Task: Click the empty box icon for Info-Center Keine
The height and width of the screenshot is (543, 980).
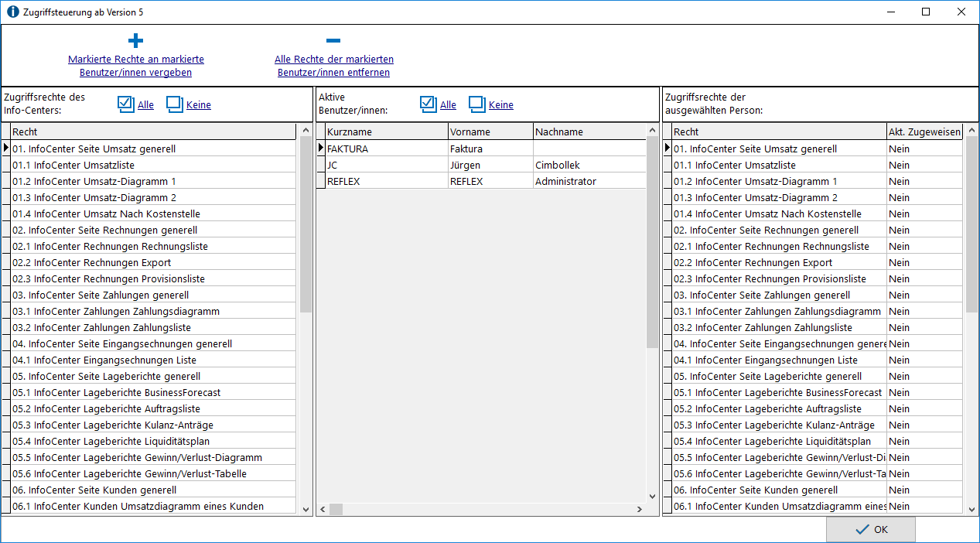Action: [175, 104]
